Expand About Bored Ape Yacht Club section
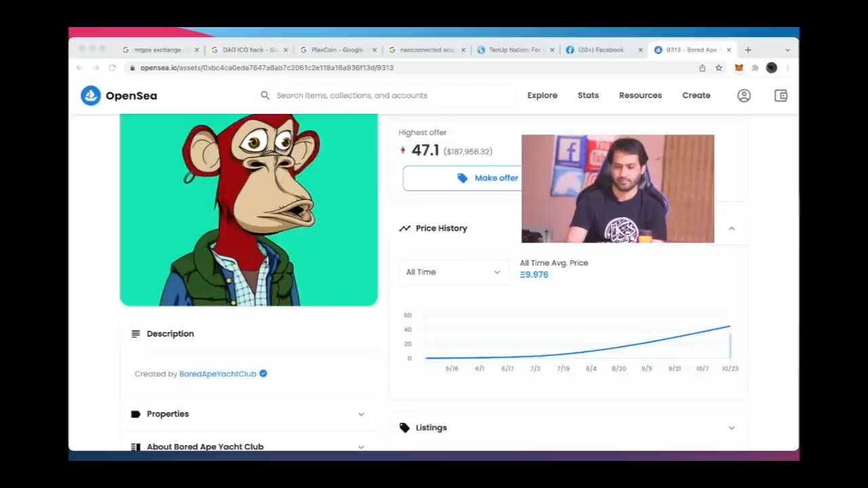The width and height of the screenshot is (868, 488). click(x=361, y=447)
